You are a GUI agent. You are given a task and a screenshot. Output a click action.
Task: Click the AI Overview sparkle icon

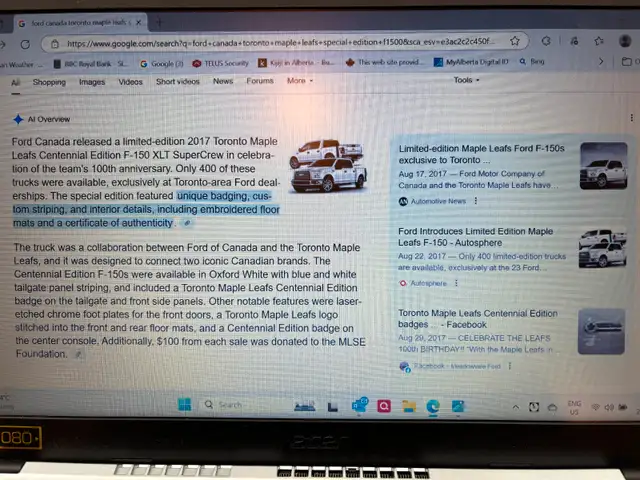[18, 119]
